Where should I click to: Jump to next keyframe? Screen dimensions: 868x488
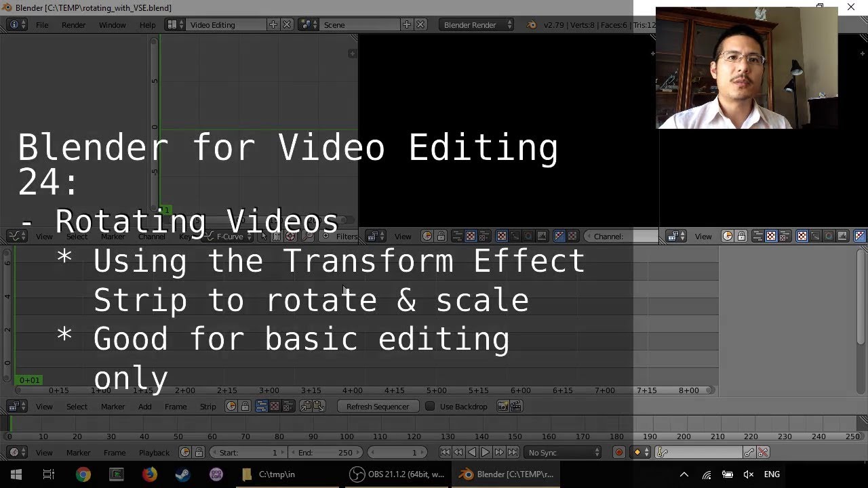click(x=499, y=452)
